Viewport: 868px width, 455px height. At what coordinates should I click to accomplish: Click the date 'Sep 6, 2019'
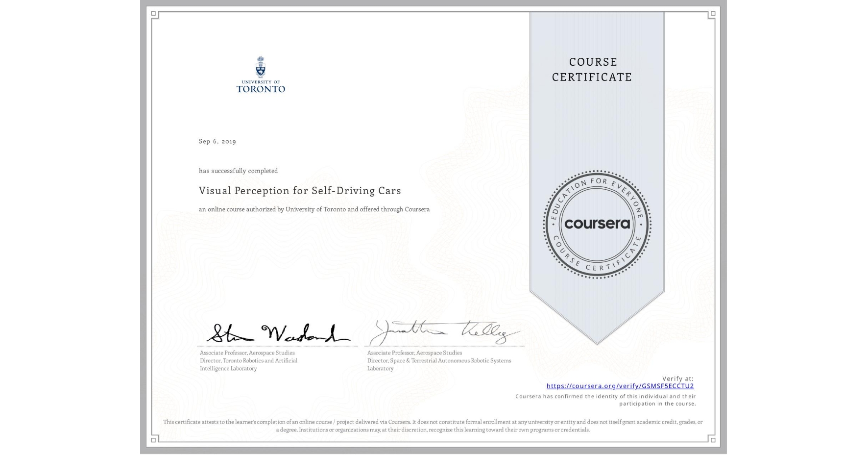217,141
